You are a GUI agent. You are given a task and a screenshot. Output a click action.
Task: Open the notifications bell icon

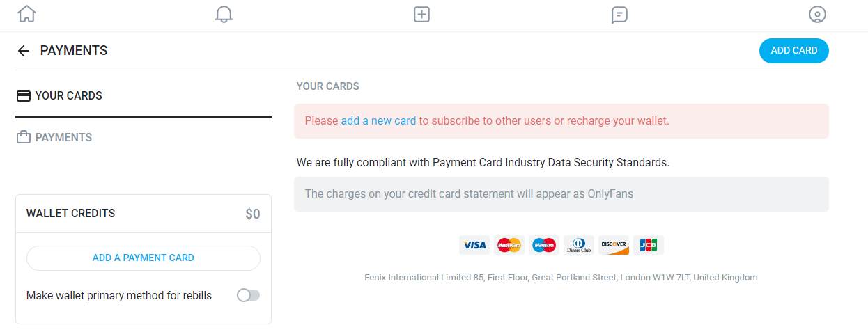(224, 14)
